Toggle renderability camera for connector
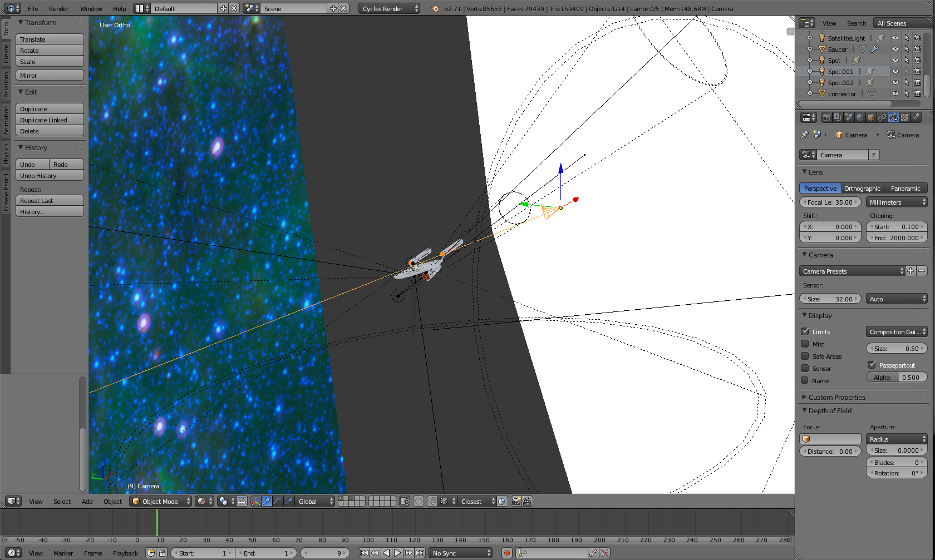Image resolution: width=935 pixels, height=560 pixels. pos(918,93)
